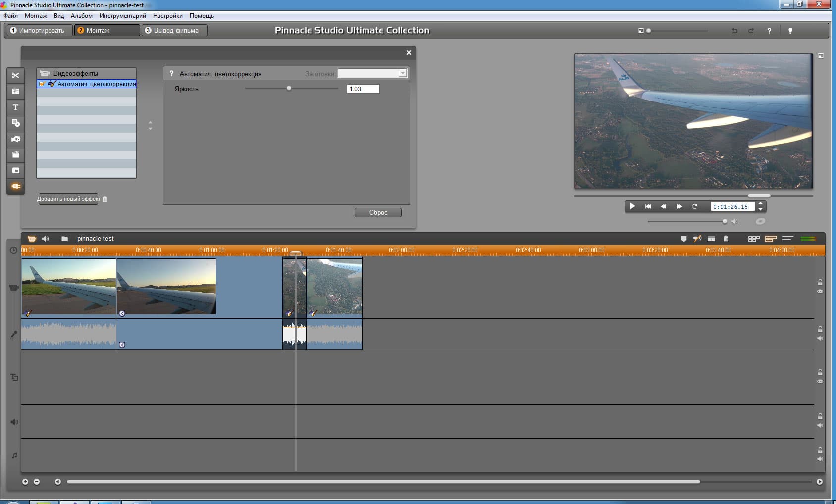
Task: Open the Инструментарий menu
Action: pos(122,16)
